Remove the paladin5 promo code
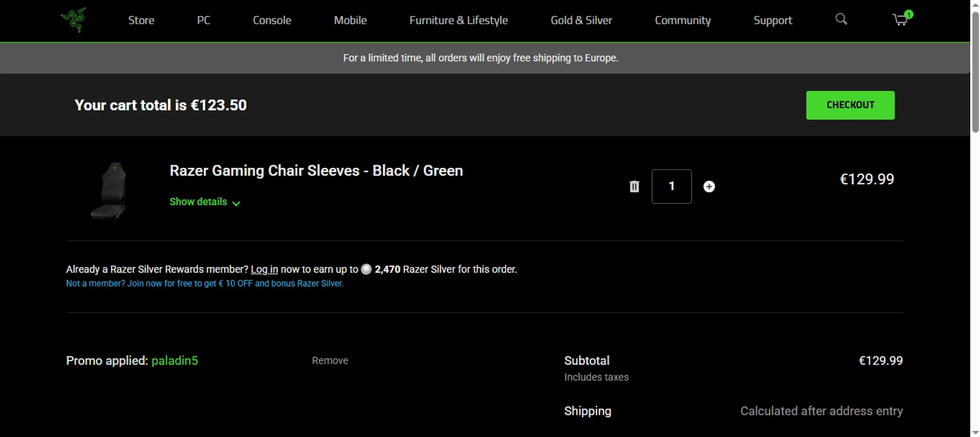This screenshot has height=437, width=980. [x=330, y=361]
